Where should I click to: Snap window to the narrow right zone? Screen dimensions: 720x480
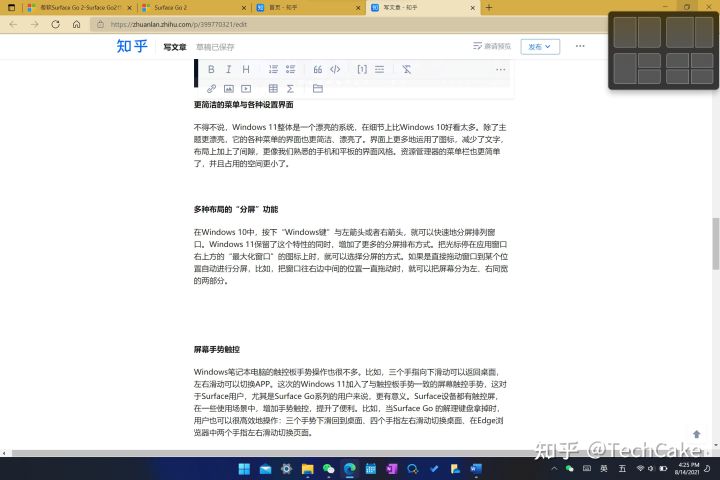(704, 33)
